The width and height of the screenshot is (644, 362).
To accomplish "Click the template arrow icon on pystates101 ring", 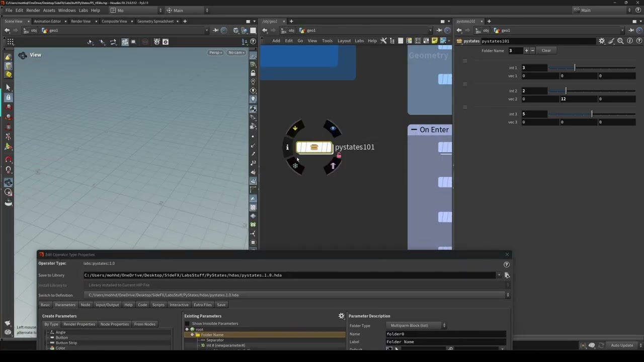I will pyautogui.click(x=333, y=166).
